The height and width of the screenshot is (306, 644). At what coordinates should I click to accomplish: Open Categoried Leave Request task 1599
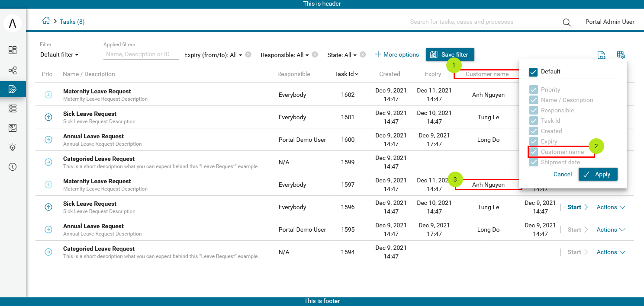tap(99, 159)
